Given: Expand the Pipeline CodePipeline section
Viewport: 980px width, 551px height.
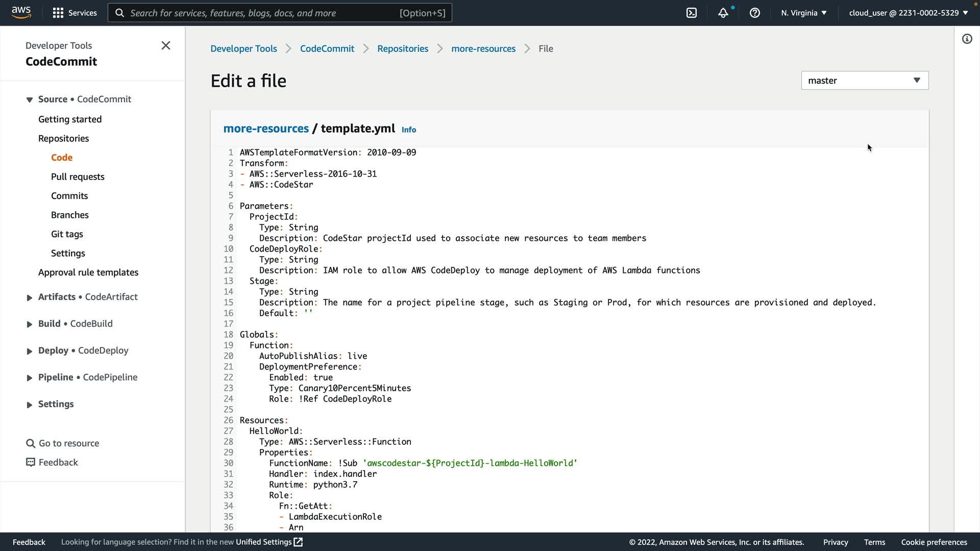Looking at the screenshot, I should (30, 378).
